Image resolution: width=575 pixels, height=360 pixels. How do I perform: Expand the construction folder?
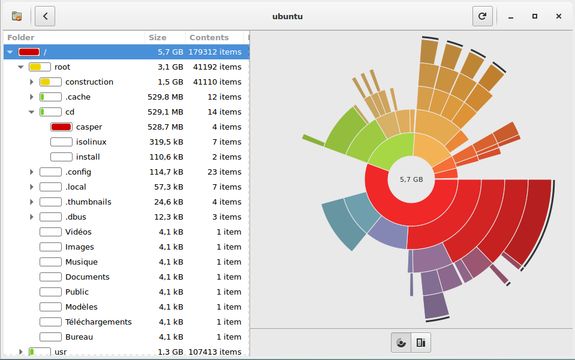pyautogui.click(x=32, y=82)
